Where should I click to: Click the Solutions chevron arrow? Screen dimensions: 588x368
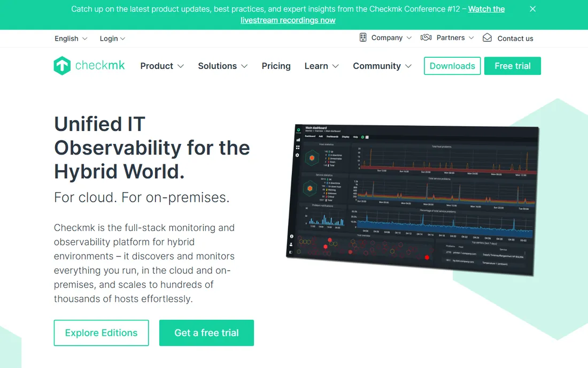click(x=244, y=66)
